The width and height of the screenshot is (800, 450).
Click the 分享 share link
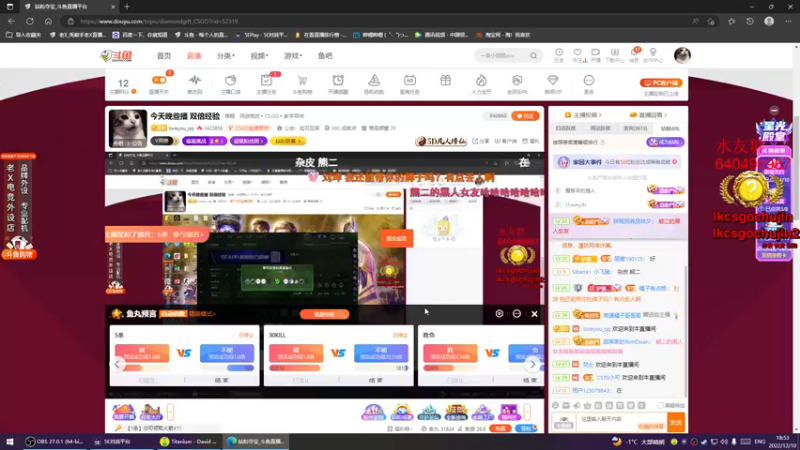click(481, 141)
